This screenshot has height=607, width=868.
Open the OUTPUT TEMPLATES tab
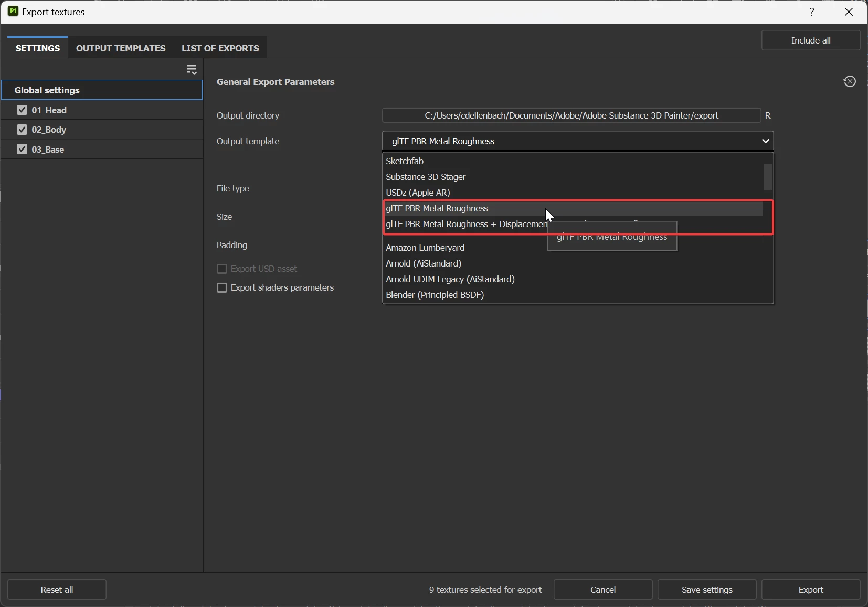[121, 48]
